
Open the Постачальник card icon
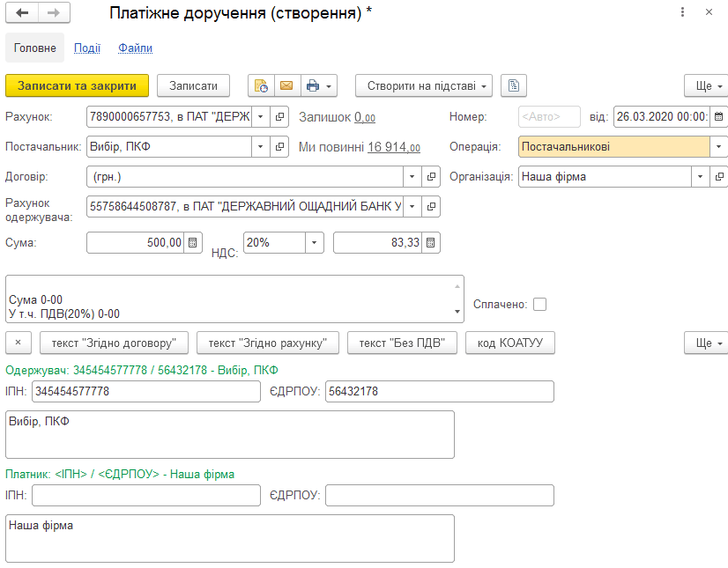279,147
